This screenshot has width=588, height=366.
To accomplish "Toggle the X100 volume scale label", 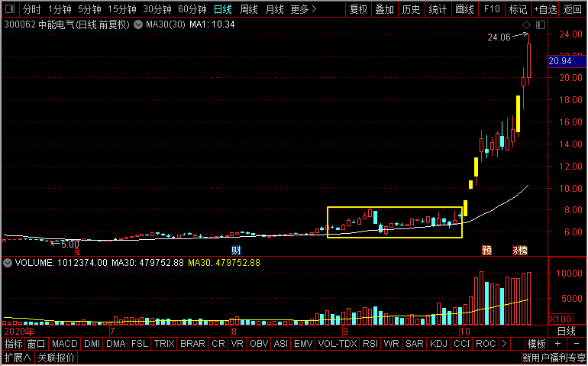I will (561, 319).
